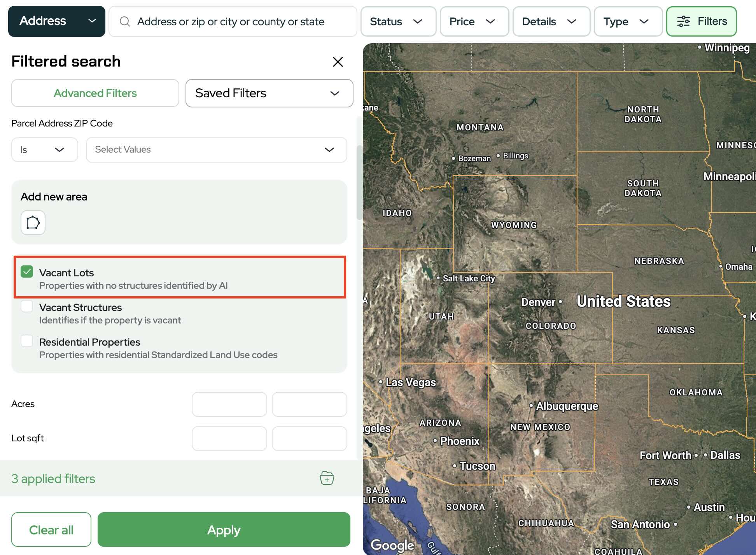
Task: Uncheck the Vacant Lots checkbox
Action: tap(27, 272)
